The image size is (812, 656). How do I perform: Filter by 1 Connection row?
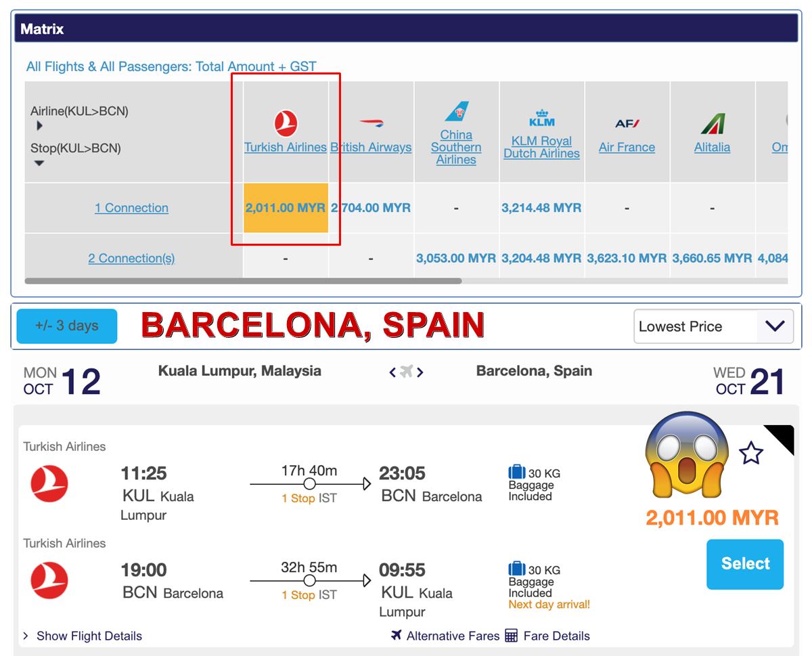coord(131,208)
